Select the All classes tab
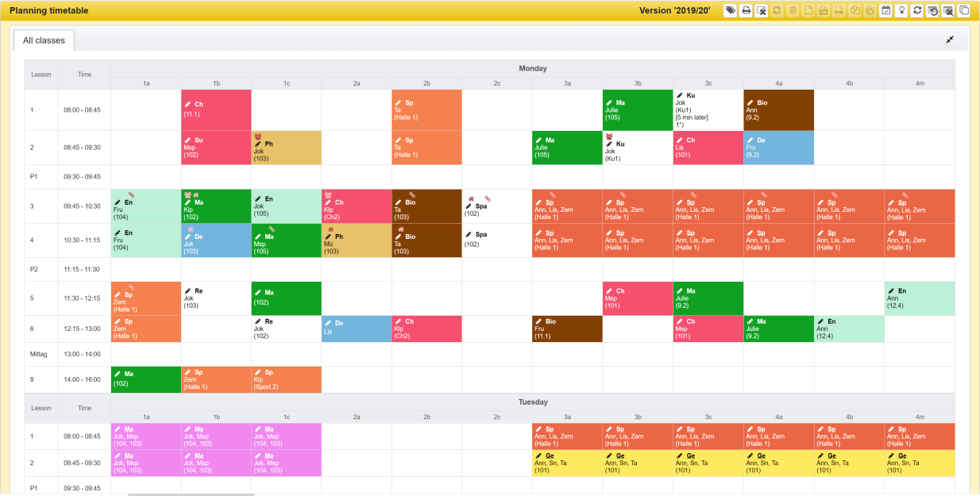The image size is (980, 496). click(x=44, y=40)
